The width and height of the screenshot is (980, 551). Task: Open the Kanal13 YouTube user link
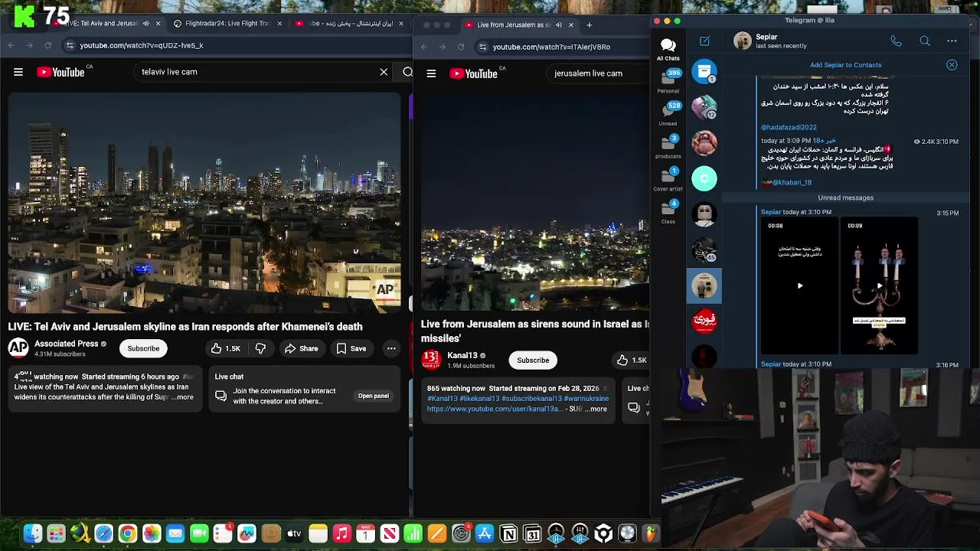click(494, 409)
